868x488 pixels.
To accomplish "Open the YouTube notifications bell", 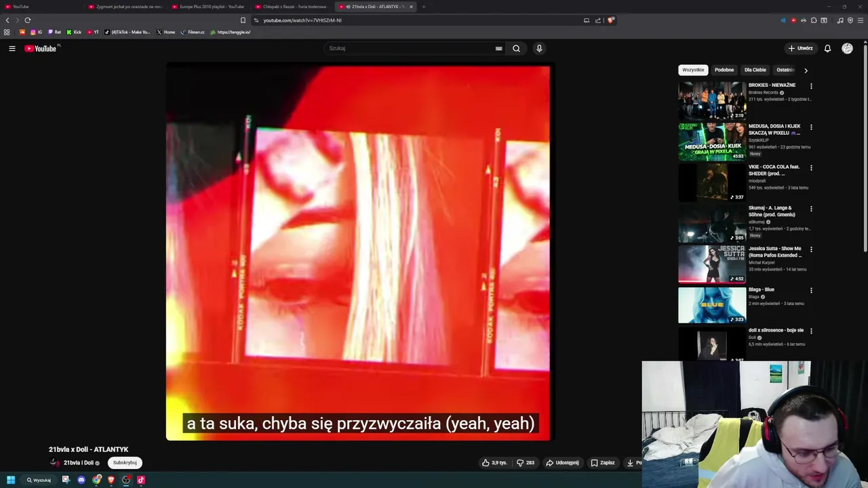I will [x=827, y=48].
